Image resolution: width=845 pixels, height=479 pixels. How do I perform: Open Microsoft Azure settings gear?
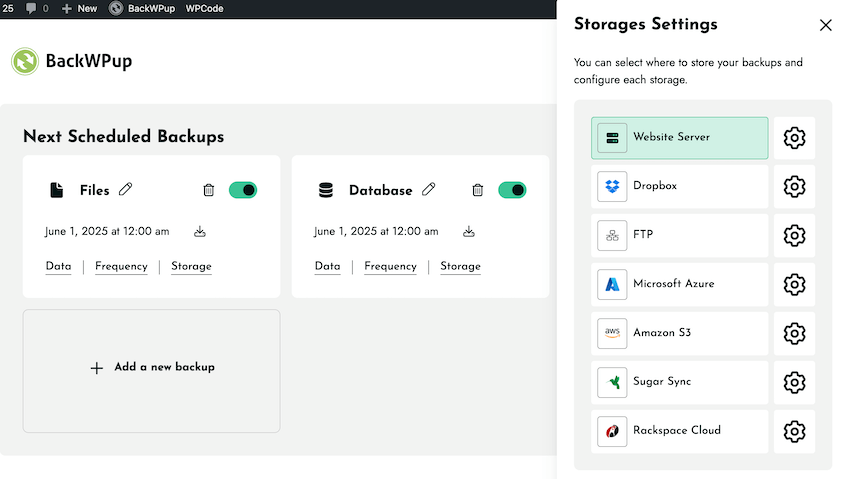(794, 284)
